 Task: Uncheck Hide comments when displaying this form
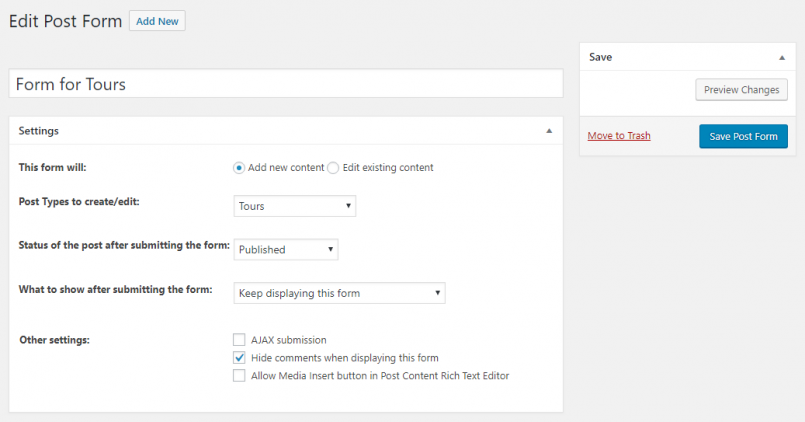(239, 357)
